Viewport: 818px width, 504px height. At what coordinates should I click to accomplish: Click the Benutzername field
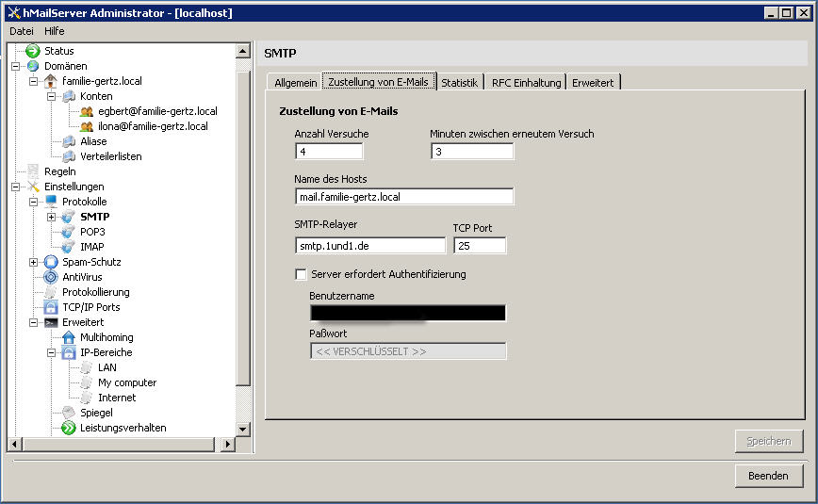pos(407,313)
